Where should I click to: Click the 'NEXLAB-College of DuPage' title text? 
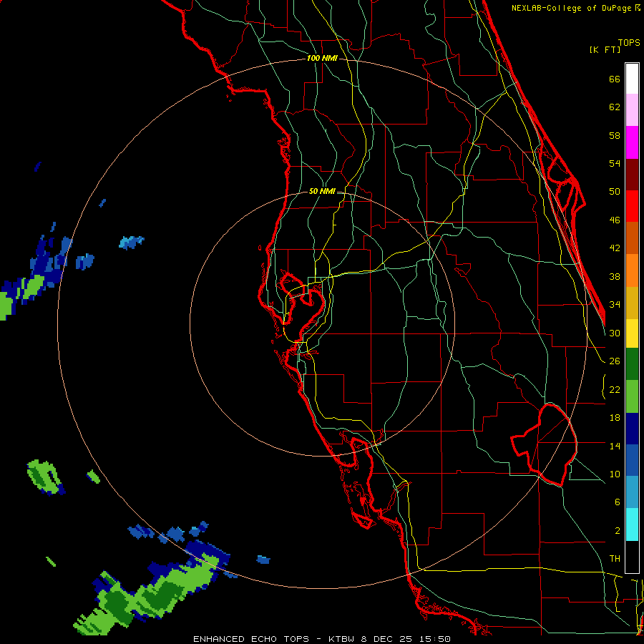572,8
